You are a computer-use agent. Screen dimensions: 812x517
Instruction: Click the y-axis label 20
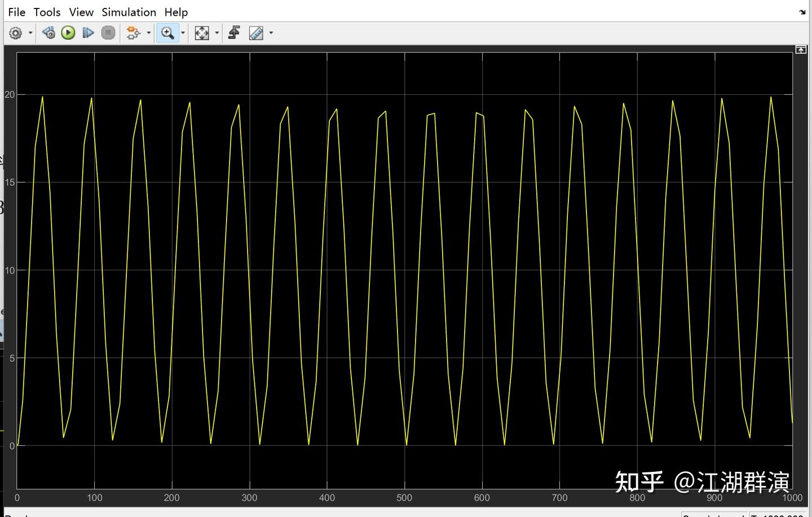tap(10, 95)
